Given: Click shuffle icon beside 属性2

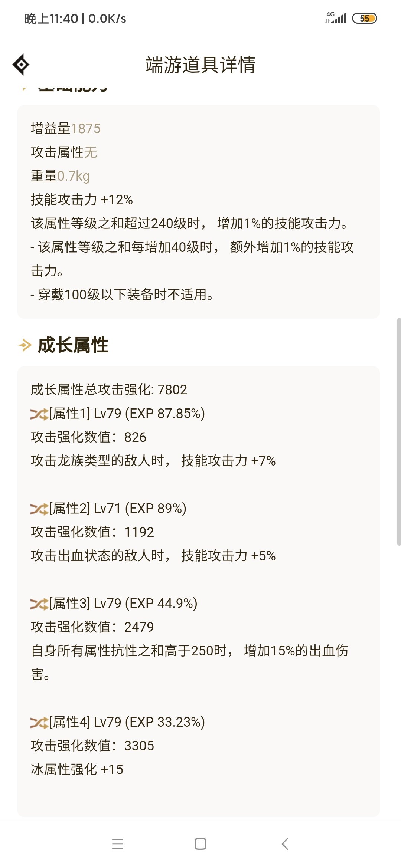Looking at the screenshot, I should (39, 509).
